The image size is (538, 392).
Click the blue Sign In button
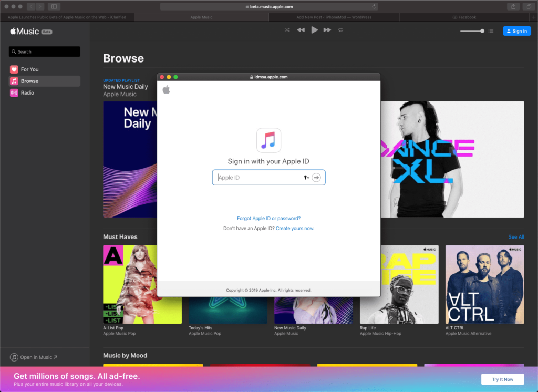pyautogui.click(x=516, y=31)
